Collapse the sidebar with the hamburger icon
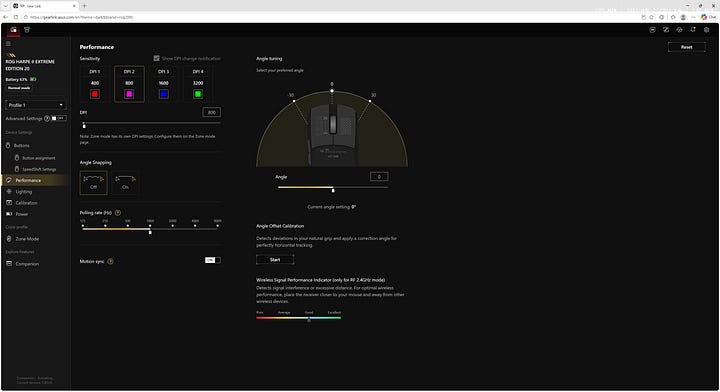The width and height of the screenshot is (720, 392). [8, 44]
